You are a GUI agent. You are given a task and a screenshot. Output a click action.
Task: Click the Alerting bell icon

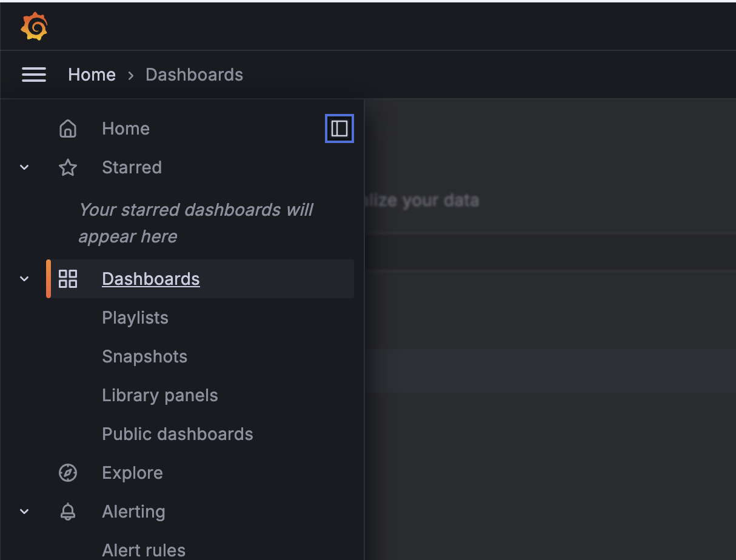pos(68,512)
